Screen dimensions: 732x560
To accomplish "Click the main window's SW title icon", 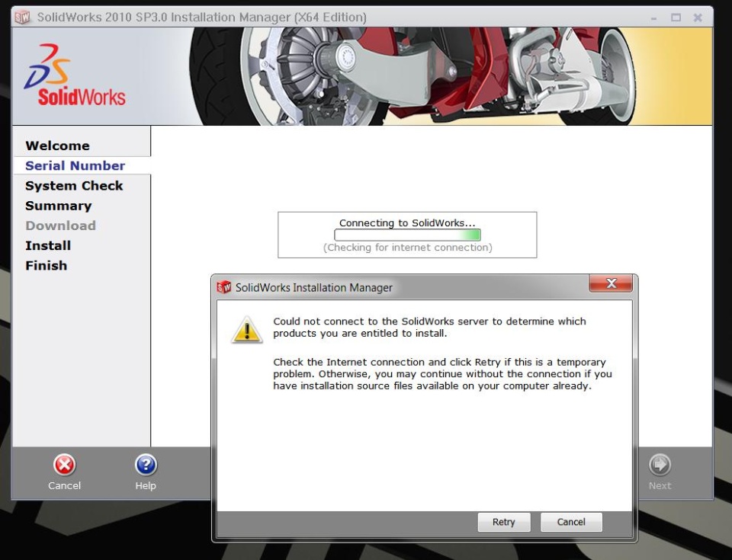I will [22, 18].
